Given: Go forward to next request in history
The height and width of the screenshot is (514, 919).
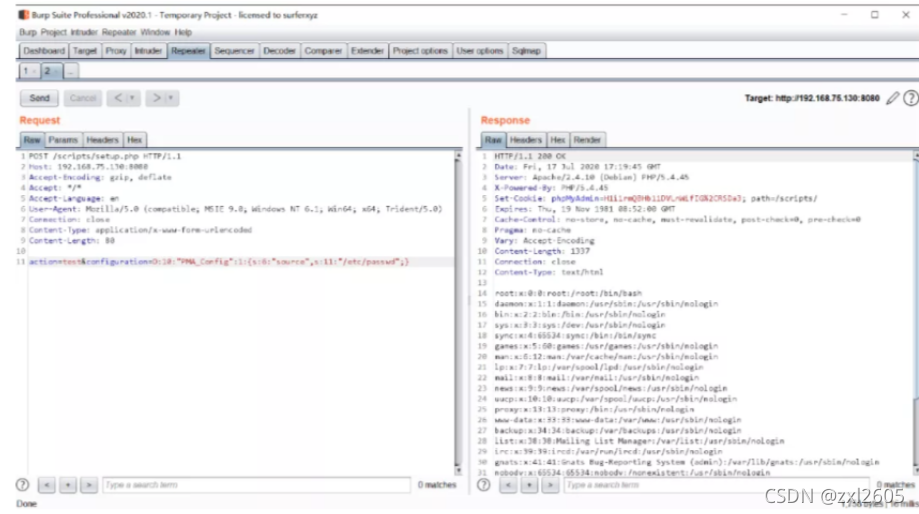Looking at the screenshot, I should pos(156,98).
